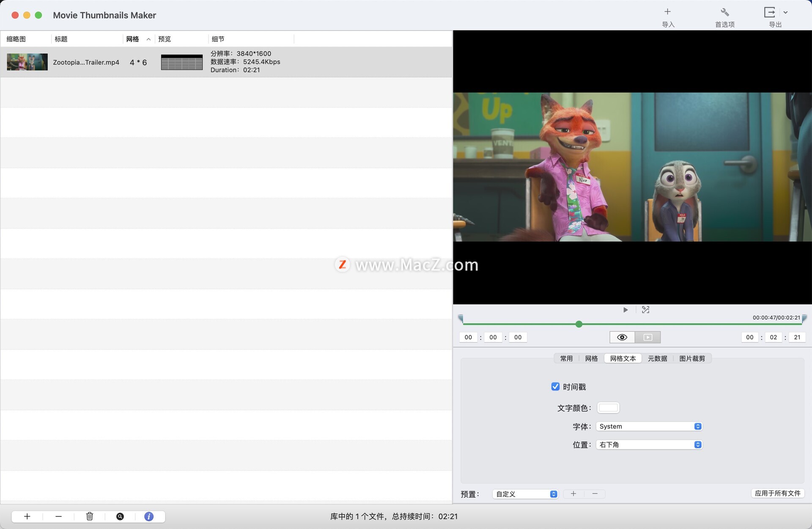Click the magnifier quick look icon
Image resolution: width=812 pixels, height=529 pixels.
(x=120, y=516)
